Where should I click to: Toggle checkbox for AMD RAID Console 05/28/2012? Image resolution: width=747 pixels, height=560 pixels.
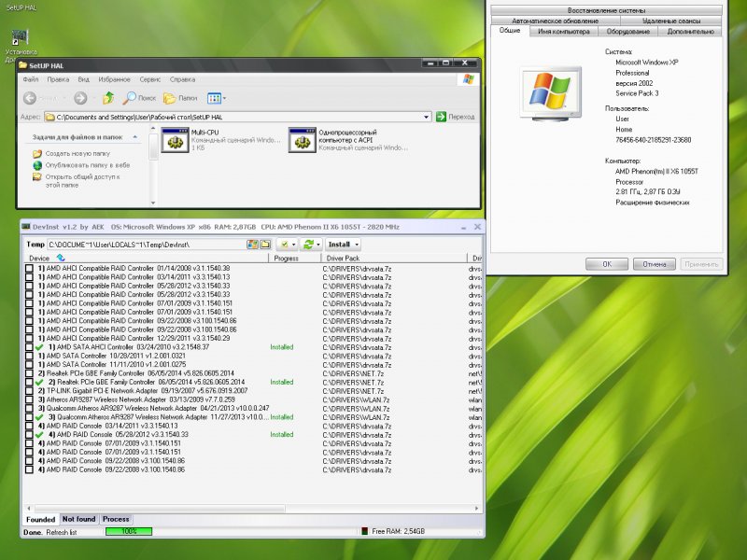pyautogui.click(x=29, y=434)
